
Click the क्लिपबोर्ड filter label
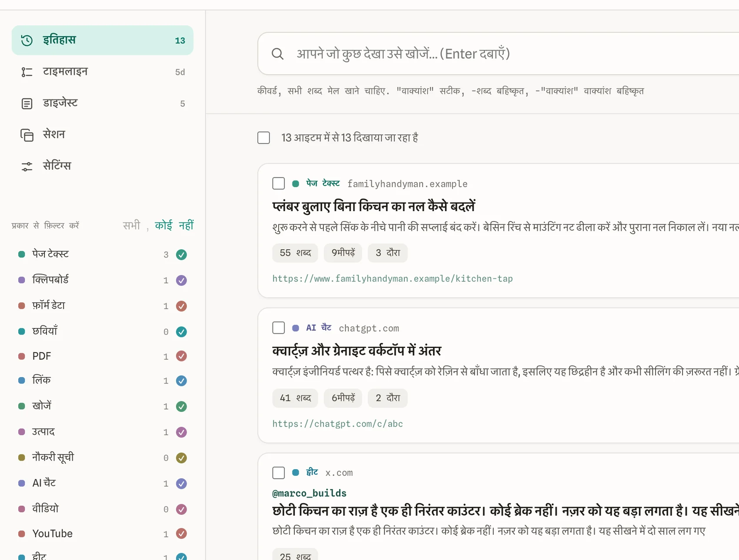tap(50, 280)
